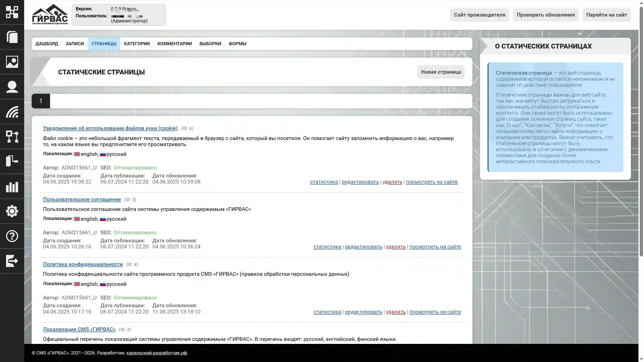Click the Новая страница button
644x362 pixels.
441,72
